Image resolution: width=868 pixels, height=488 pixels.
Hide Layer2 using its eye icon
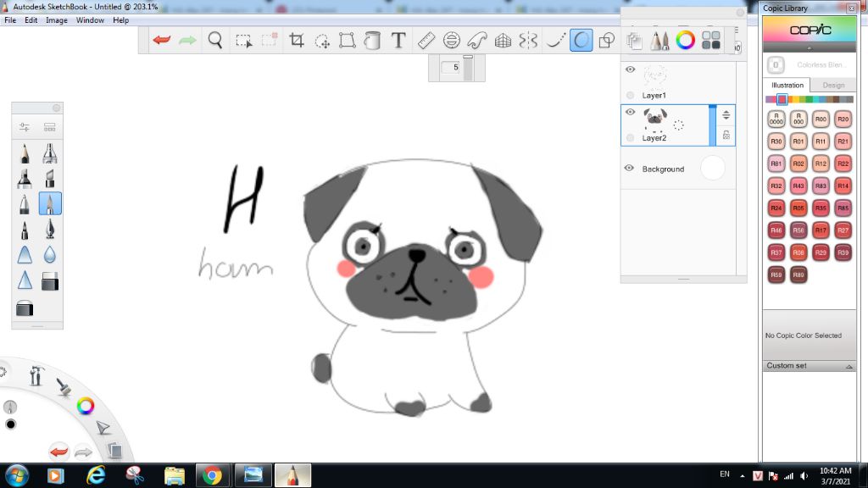pos(630,113)
